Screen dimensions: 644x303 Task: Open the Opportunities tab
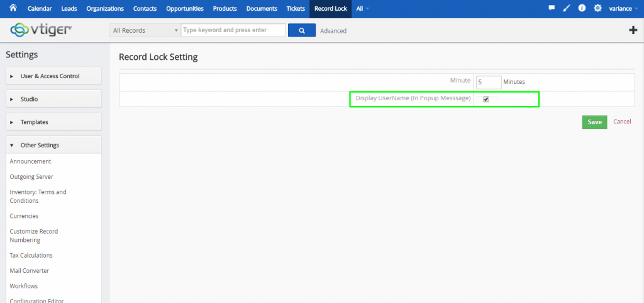[185, 9]
